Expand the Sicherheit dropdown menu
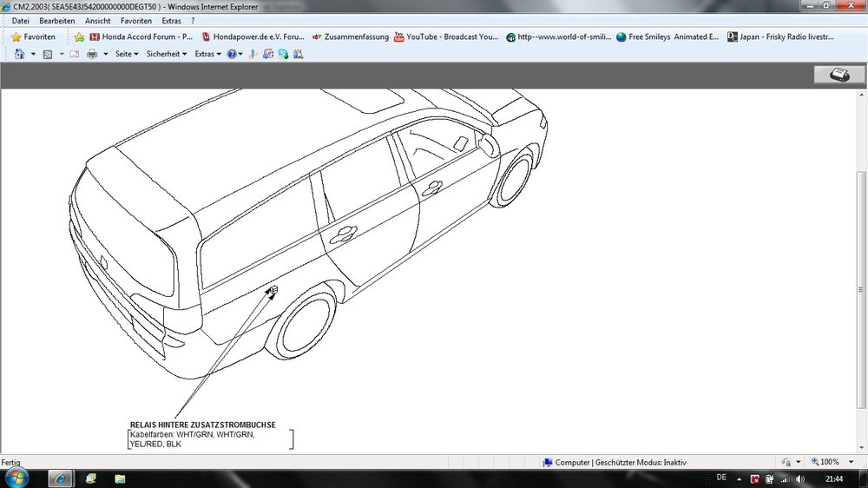The height and width of the screenshot is (488, 868). 166,54
